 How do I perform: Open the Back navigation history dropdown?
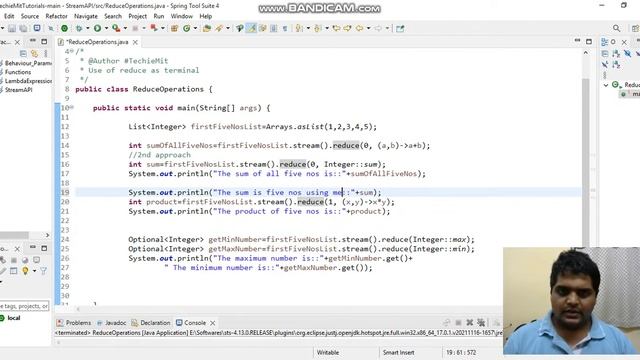coord(368,28)
